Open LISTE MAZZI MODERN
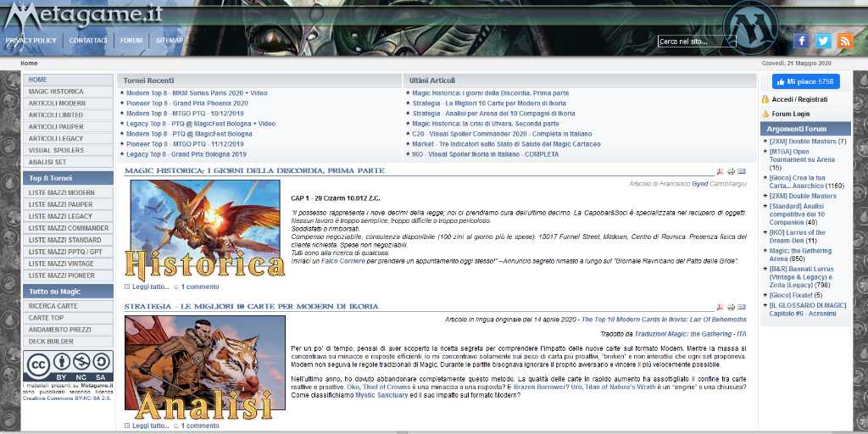 [x=68, y=192]
